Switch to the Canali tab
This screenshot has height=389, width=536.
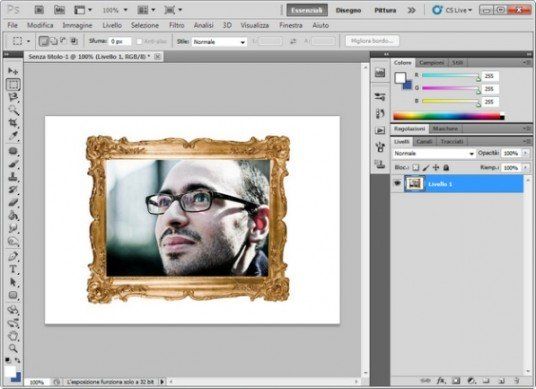pos(424,141)
